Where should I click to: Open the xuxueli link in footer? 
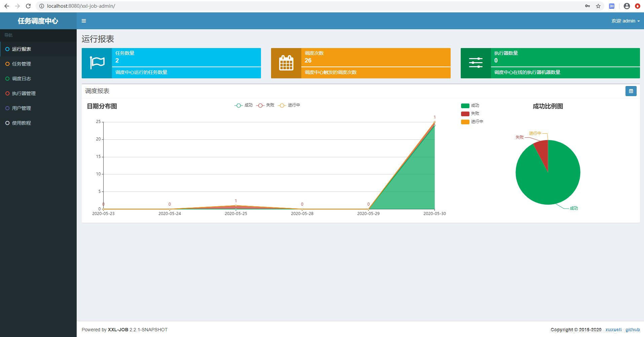(613, 330)
